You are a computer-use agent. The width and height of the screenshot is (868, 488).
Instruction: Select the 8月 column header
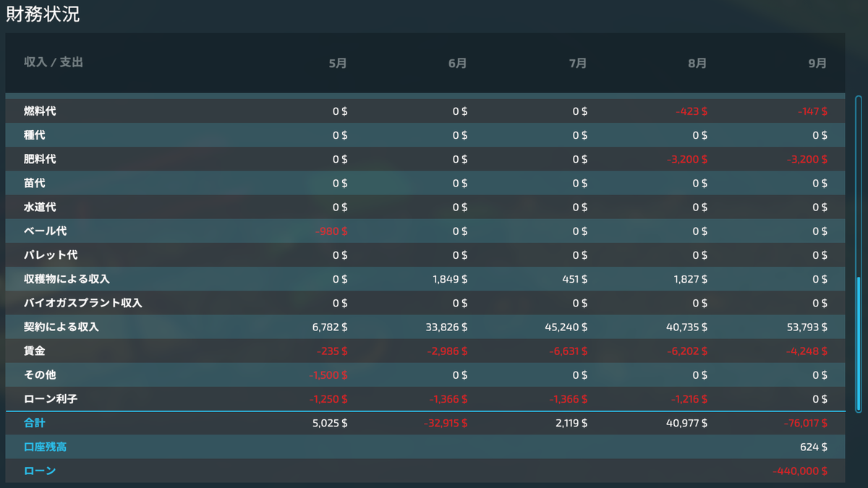697,63
